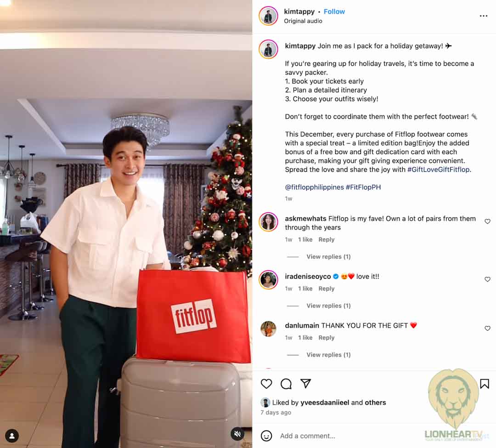
Task: Expand replies under the iradeniseoyco comment
Action: pyautogui.click(x=328, y=306)
